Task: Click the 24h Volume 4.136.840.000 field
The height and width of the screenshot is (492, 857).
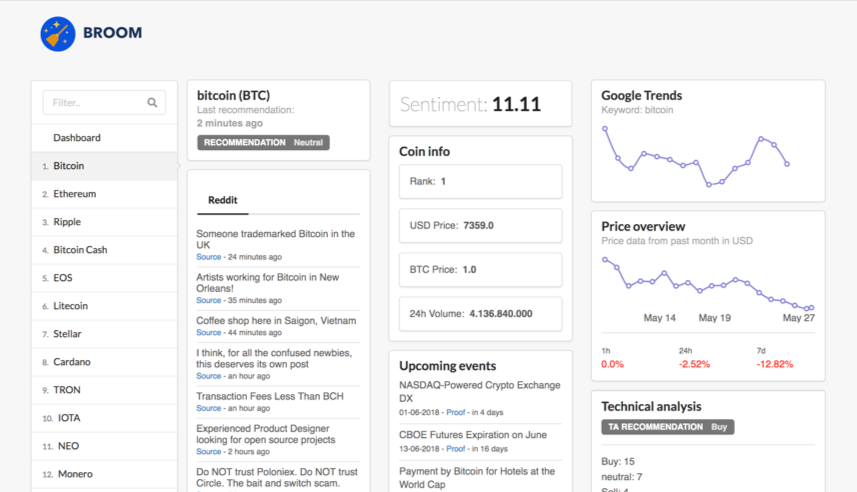Action: 480,314
